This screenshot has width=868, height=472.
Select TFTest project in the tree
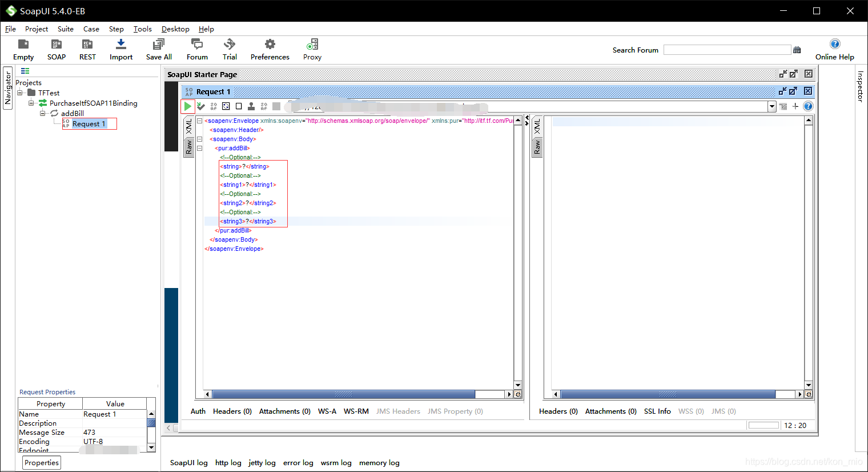click(49, 93)
